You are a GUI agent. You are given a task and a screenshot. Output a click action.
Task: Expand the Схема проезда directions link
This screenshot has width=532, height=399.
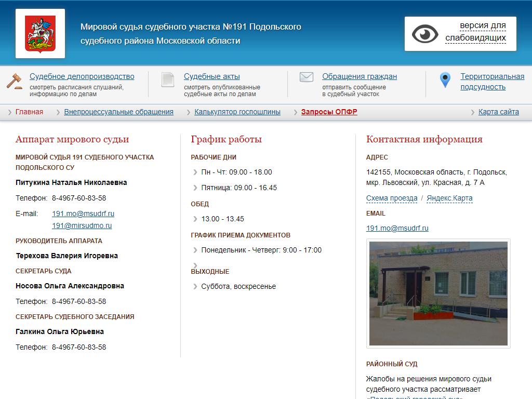coord(392,198)
